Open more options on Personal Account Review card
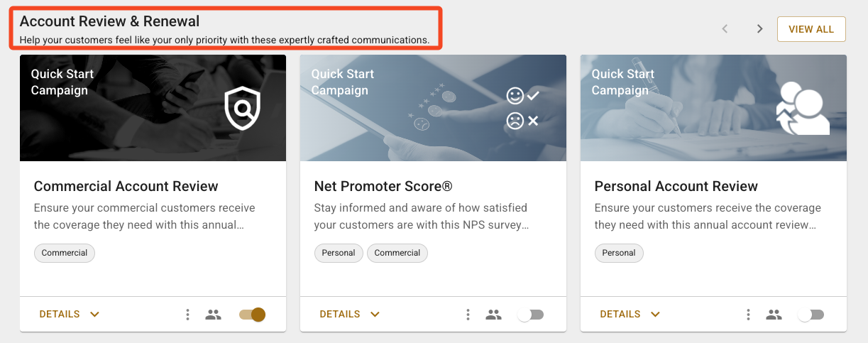 (748, 315)
